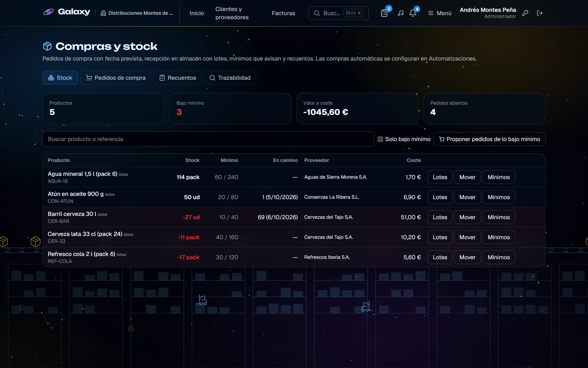Click Proponer pedidos de lo bajo mínimo
Screen dimensions: 588x368
point(489,139)
